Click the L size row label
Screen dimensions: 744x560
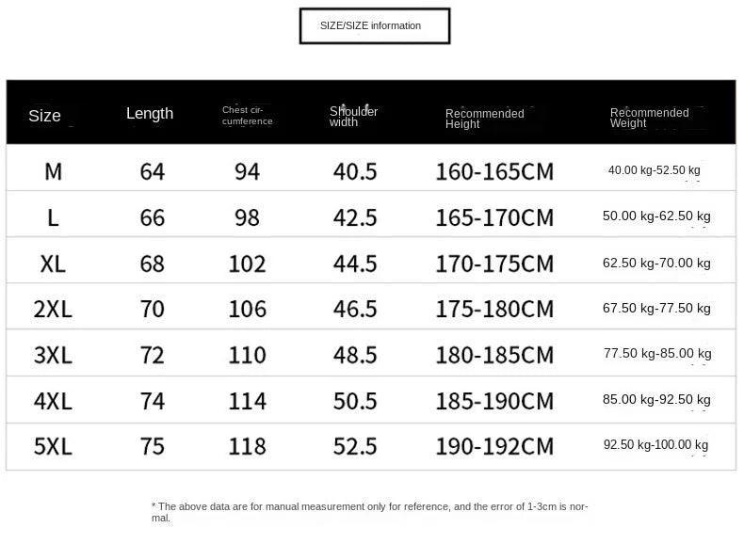pyautogui.click(x=53, y=217)
